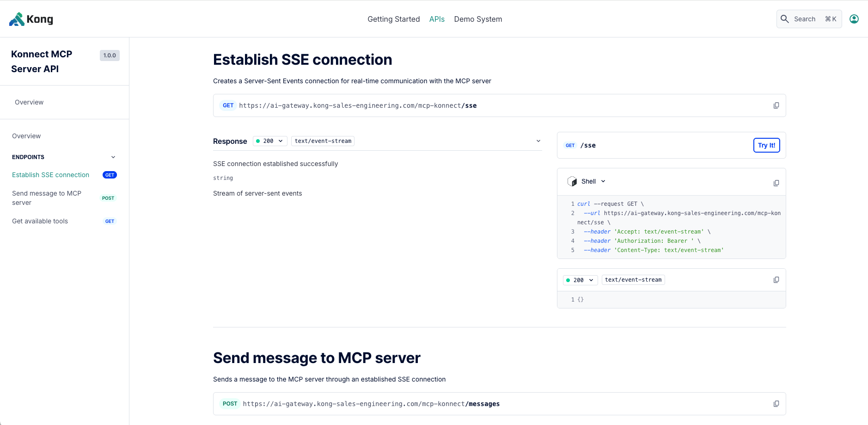Viewport: 868px width, 425px height.
Task: Open the user account profile icon
Action: pos(854,19)
